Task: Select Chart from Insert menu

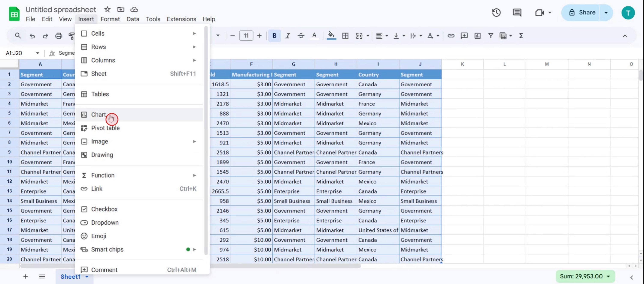Action: click(x=98, y=115)
